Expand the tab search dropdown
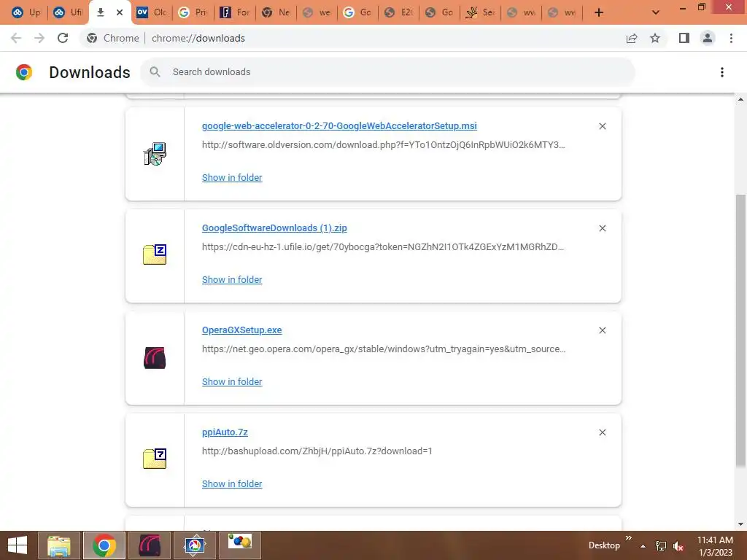747x560 pixels. (656, 12)
